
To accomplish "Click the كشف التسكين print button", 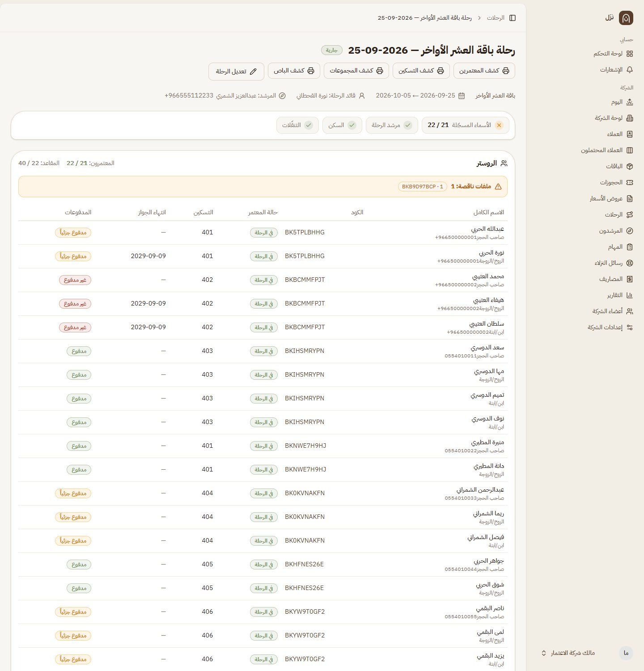I will (421, 71).
